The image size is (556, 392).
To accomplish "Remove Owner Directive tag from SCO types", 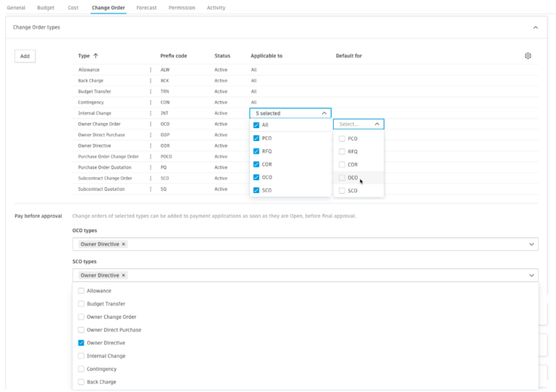I will coord(123,276).
